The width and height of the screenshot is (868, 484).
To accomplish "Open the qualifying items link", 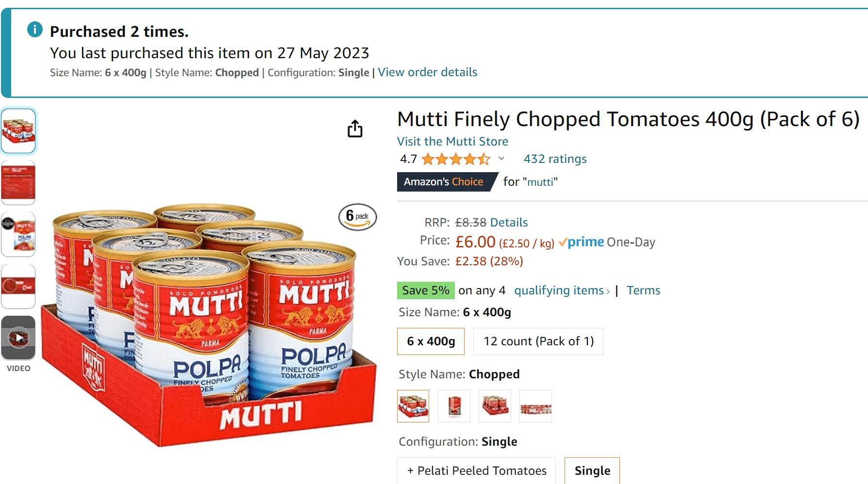I will click(x=562, y=290).
